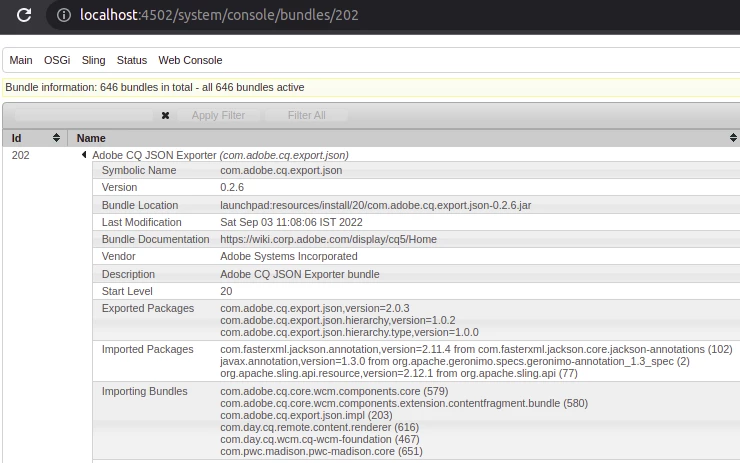Open the OSGi menu
This screenshot has height=463, width=740.
coord(57,60)
